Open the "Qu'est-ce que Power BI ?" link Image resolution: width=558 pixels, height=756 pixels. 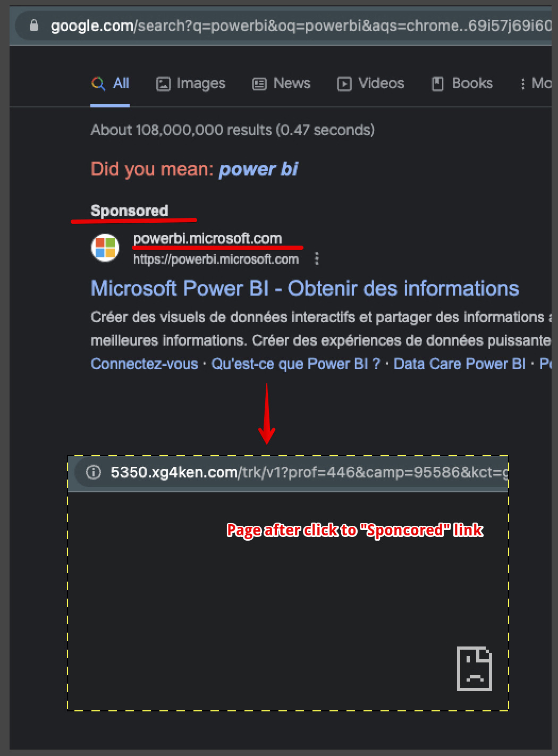(x=296, y=364)
